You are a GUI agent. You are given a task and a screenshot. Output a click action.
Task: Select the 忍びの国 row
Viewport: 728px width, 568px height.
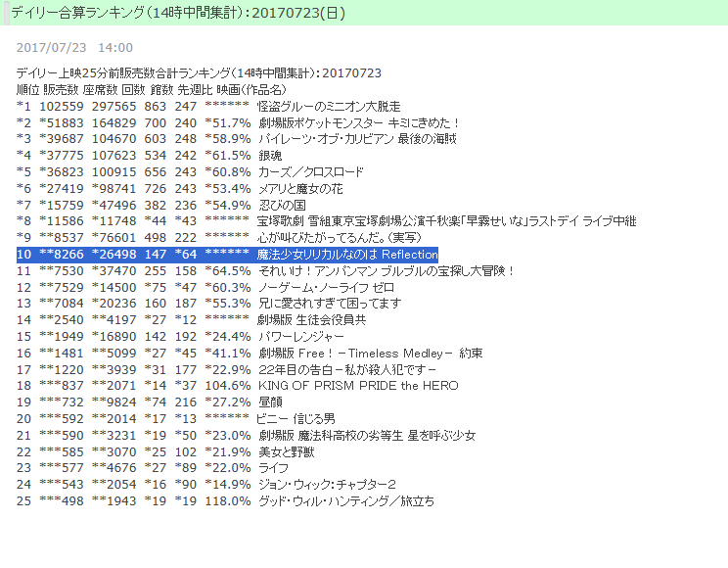pos(161,205)
